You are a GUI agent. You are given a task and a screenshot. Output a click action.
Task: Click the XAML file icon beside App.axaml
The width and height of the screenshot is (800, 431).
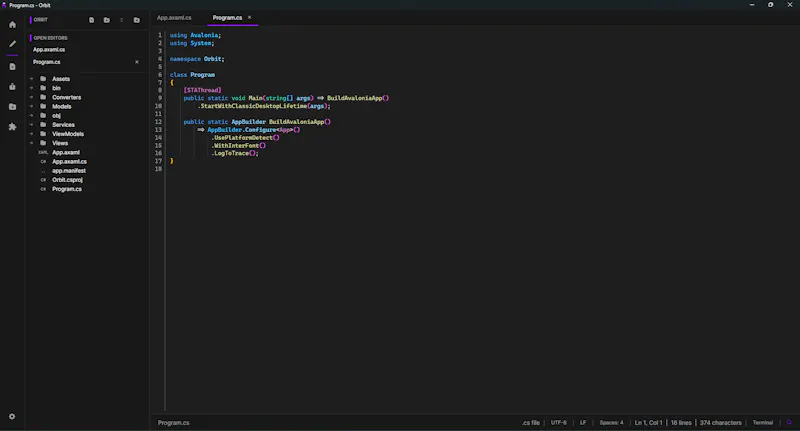point(43,152)
